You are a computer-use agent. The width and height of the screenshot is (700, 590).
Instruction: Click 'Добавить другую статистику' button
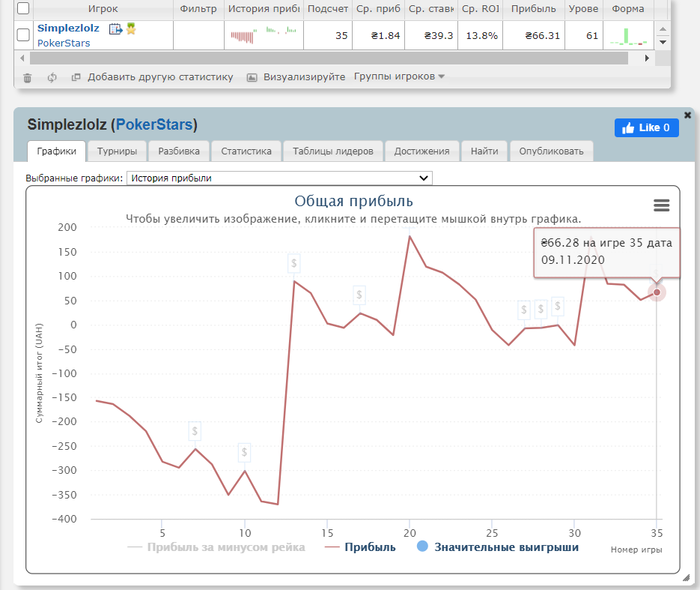152,77
